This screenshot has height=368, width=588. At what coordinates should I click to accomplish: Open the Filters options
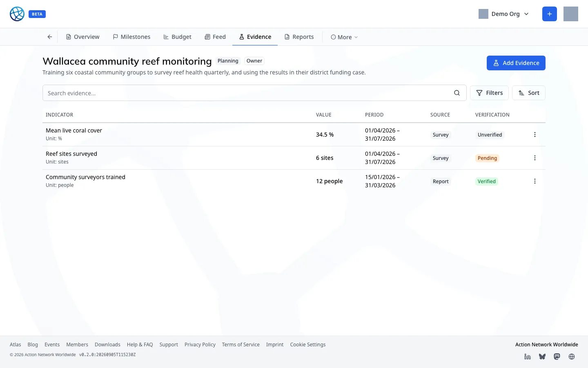click(489, 93)
